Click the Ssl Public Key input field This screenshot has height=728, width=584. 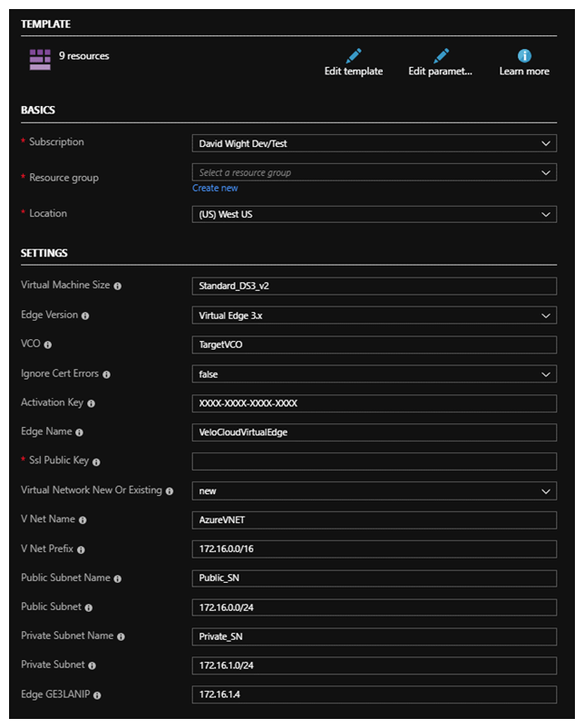(x=374, y=461)
